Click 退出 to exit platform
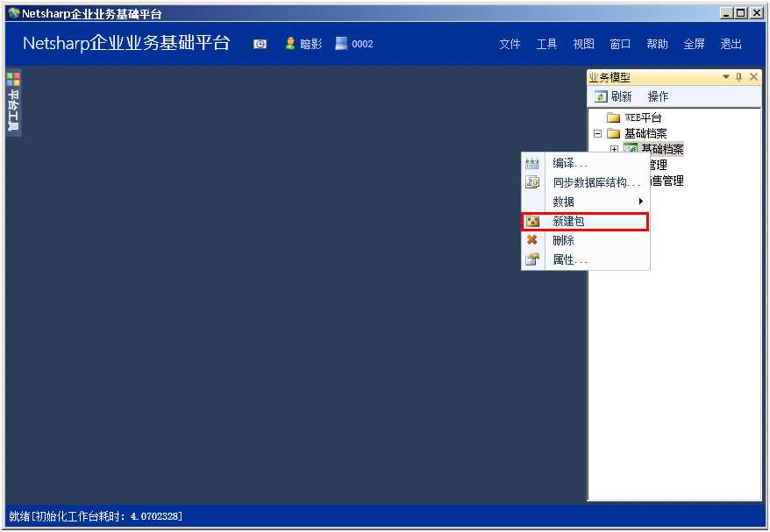Image resolution: width=770 pixels, height=532 pixels. [731, 44]
